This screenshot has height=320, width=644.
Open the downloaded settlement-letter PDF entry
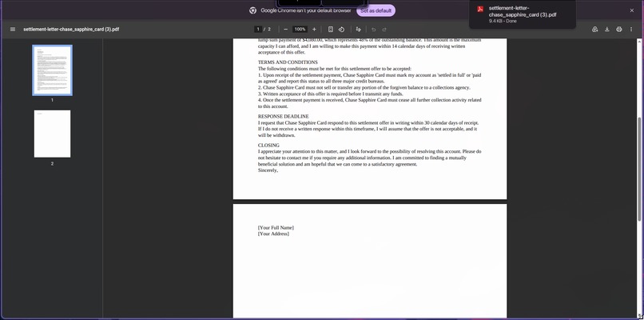click(x=523, y=14)
